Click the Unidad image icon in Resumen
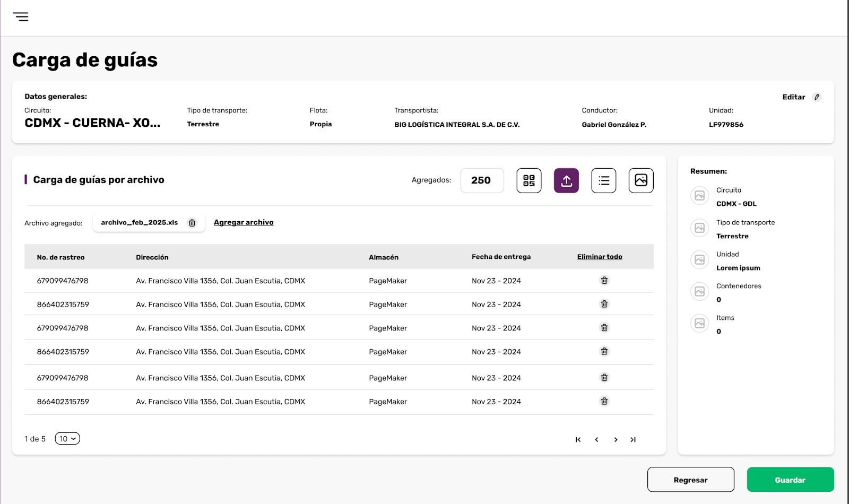Image resolution: width=849 pixels, height=504 pixels. [700, 259]
